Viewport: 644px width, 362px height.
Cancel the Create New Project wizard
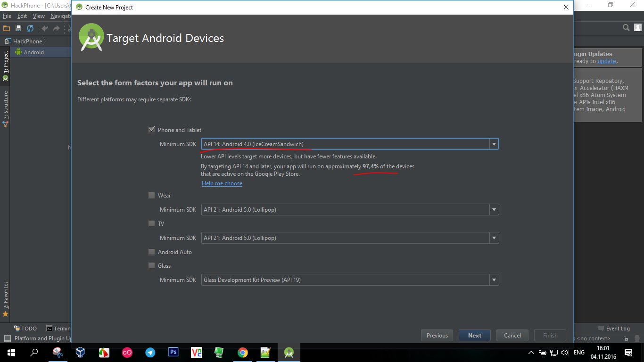512,336
